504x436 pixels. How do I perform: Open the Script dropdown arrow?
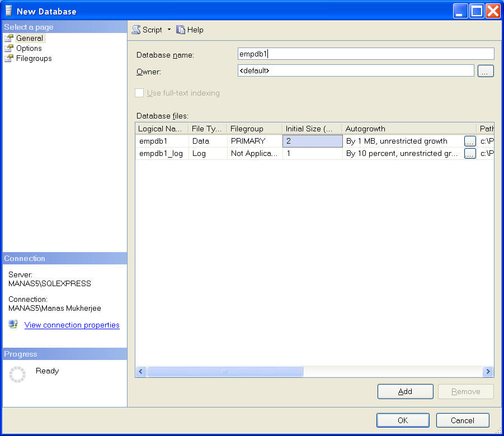[x=169, y=30]
